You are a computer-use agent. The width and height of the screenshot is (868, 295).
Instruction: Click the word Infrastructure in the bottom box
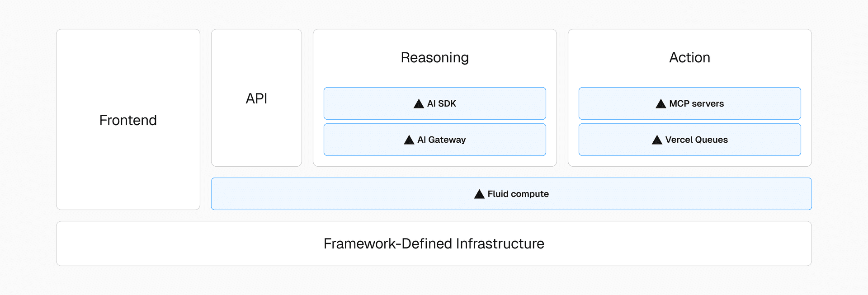500,244
